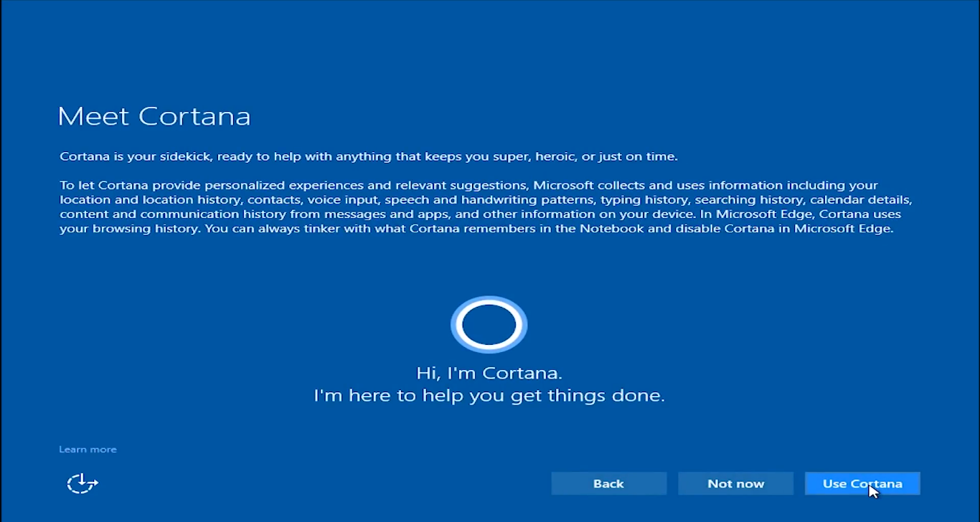Click the Cortana circle logo
980x522 pixels.
[489, 325]
